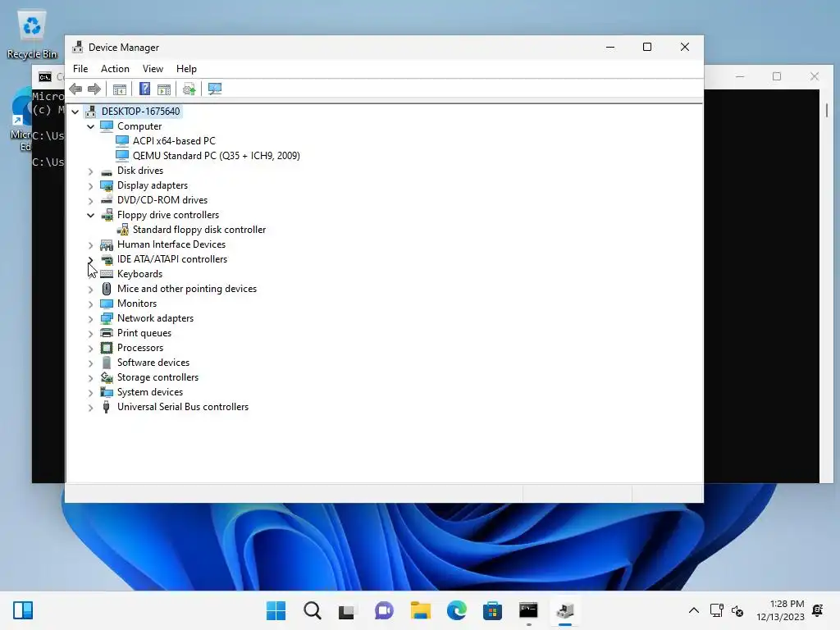Click the IDE ATA/ATAPI controllers category icon
Viewport: 840px width, 630px height.
click(107, 259)
